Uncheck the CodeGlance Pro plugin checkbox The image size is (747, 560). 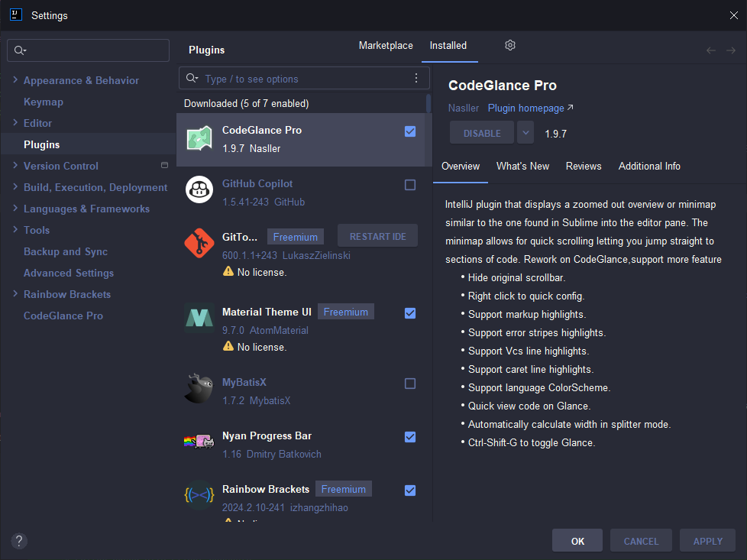[409, 131]
